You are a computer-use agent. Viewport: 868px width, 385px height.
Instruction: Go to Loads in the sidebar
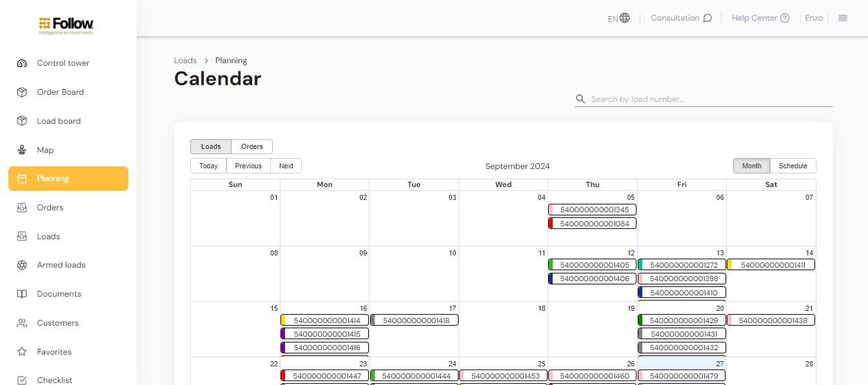(48, 237)
